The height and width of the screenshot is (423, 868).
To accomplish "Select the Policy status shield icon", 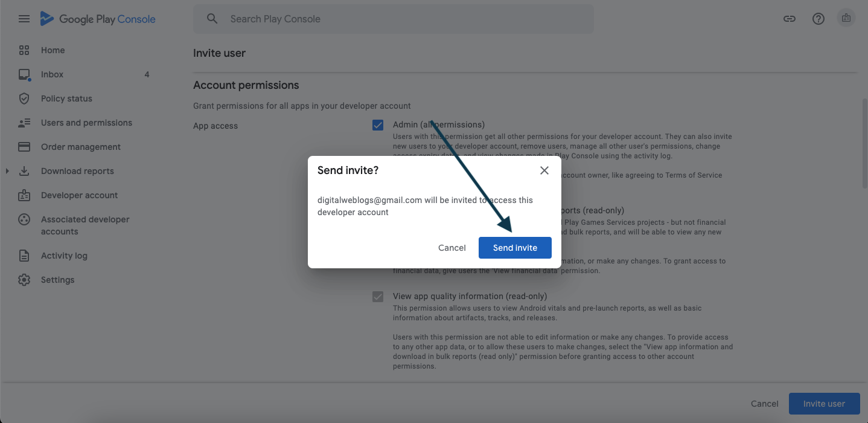I will click(x=24, y=98).
